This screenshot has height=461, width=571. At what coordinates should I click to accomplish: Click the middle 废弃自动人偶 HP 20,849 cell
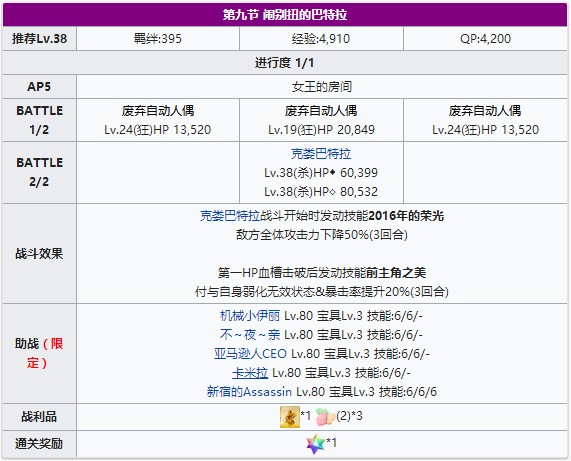pos(321,120)
